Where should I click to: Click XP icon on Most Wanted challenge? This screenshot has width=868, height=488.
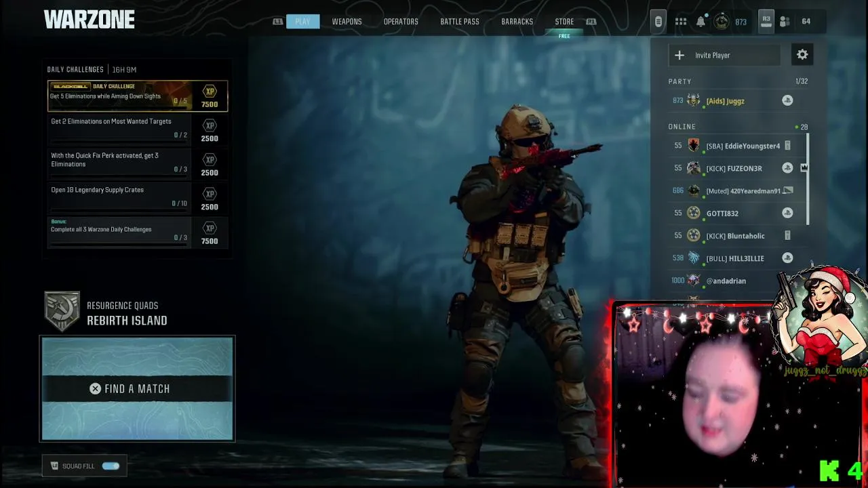click(x=210, y=125)
